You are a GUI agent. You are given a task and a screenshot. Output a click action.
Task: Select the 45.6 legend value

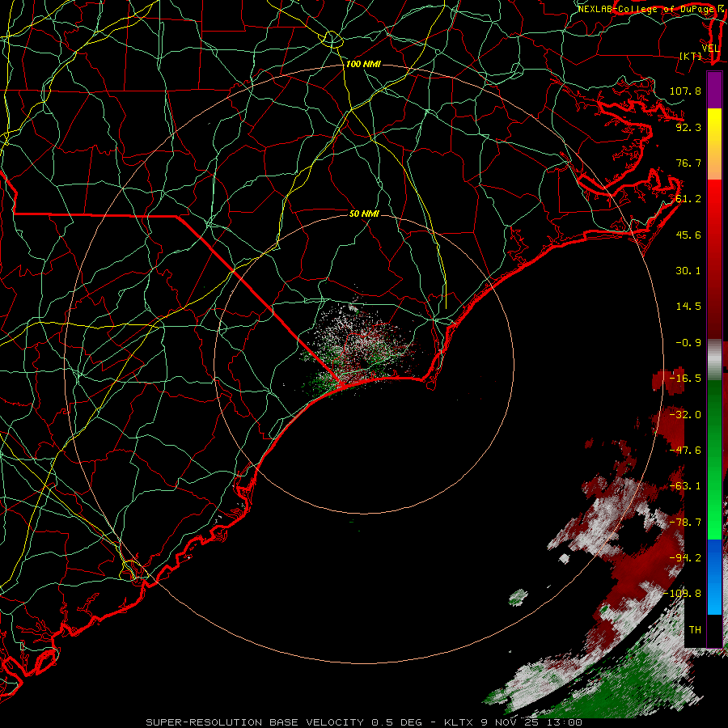688,235
